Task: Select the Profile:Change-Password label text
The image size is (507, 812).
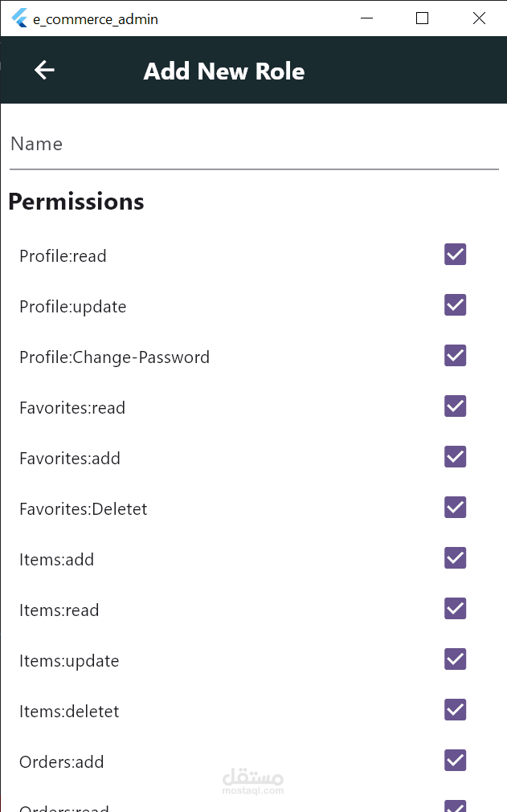Action: (x=114, y=357)
